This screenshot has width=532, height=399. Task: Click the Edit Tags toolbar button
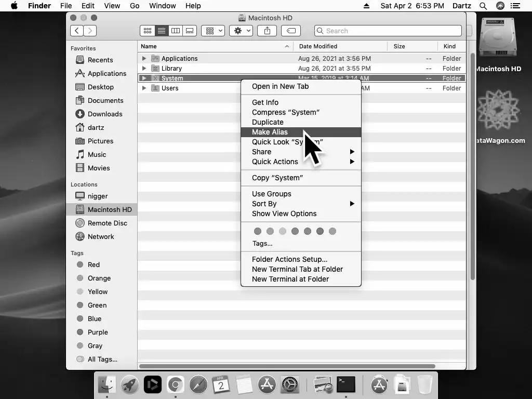(291, 31)
